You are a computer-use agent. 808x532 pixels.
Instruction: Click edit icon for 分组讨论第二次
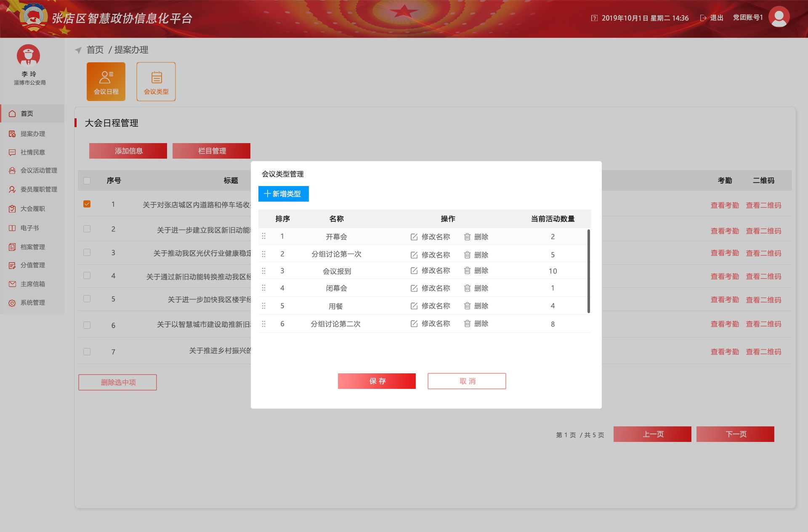(414, 324)
